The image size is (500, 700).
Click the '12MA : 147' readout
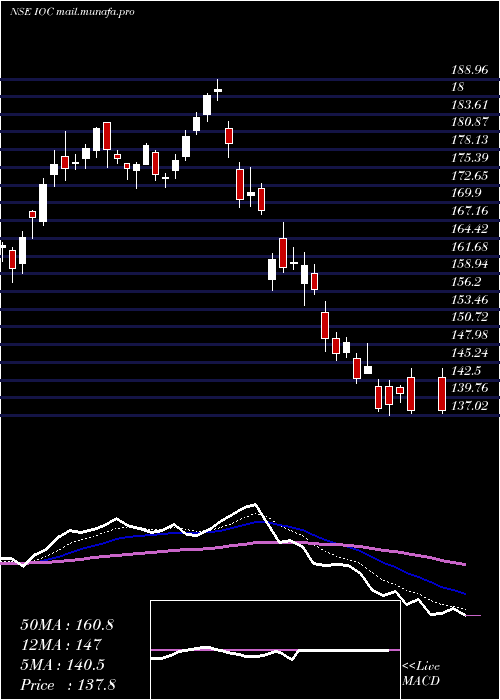[x=61, y=645]
